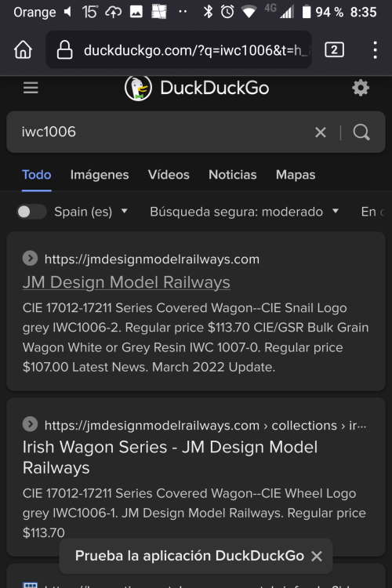Click favicon arrow beside collections result URL

30,424
